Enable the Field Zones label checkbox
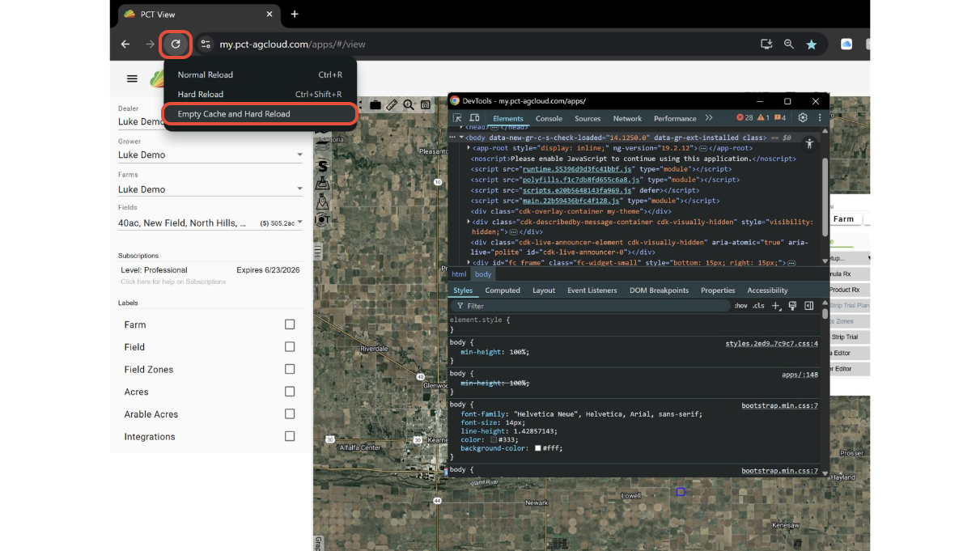 click(290, 369)
